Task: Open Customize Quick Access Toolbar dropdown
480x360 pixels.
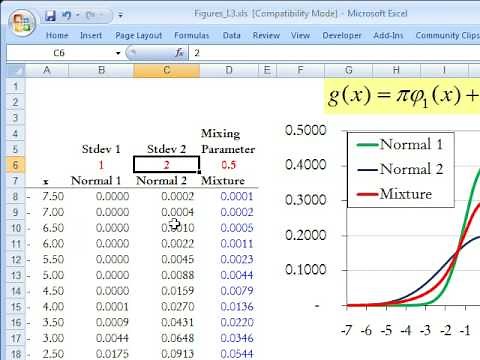Action: [121, 15]
